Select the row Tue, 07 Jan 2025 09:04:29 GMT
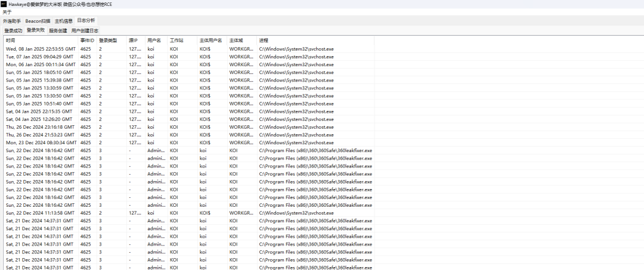Screen dimensions: 644x270 (x=190, y=57)
